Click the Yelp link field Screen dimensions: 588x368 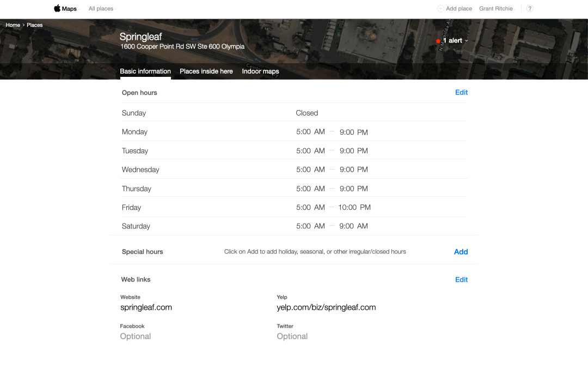pyautogui.click(x=326, y=307)
